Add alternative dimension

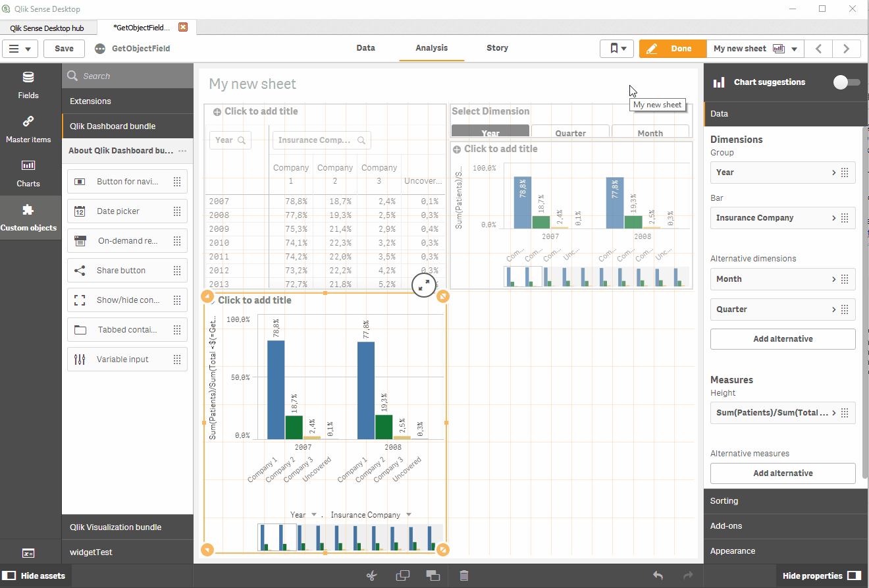click(783, 339)
